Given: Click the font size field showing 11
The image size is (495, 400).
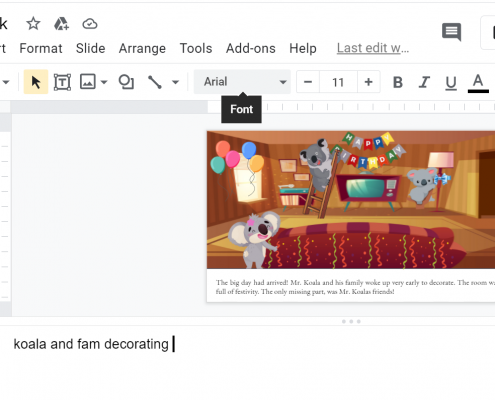Looking at the screenshot, I should (338, 82).
